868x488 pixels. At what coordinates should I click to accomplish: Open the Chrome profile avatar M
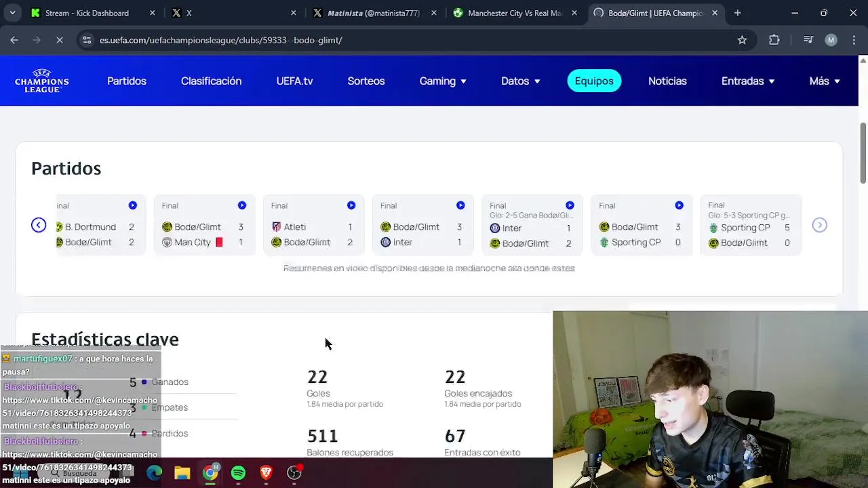[831, 40]
